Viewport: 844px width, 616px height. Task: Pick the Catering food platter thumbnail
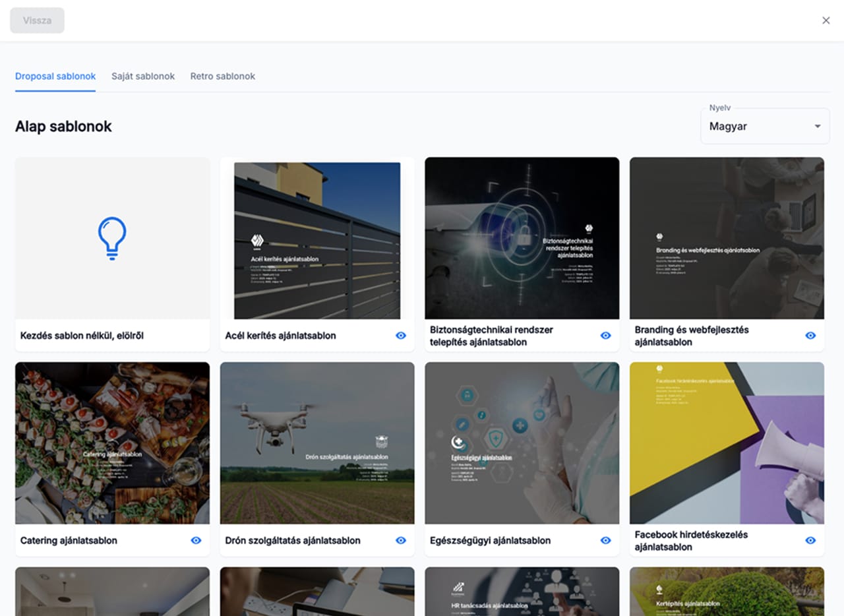112,443
